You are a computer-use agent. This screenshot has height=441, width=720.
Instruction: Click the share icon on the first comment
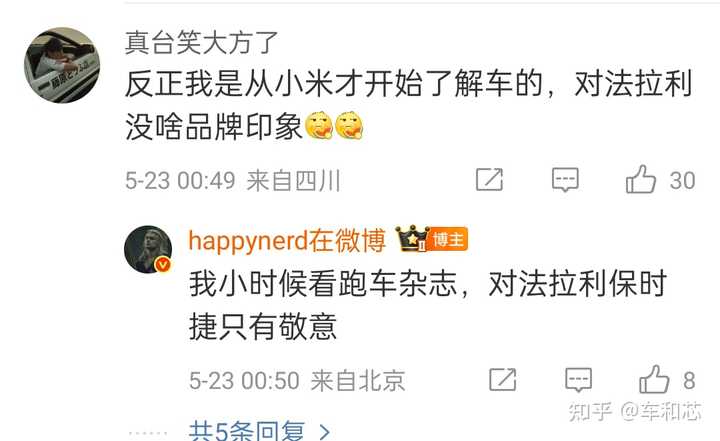489,180
